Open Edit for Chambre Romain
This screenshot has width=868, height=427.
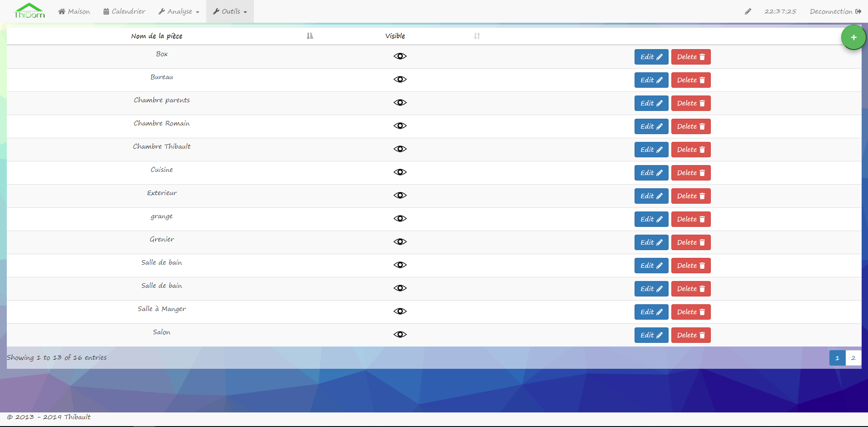coord(651,126)
